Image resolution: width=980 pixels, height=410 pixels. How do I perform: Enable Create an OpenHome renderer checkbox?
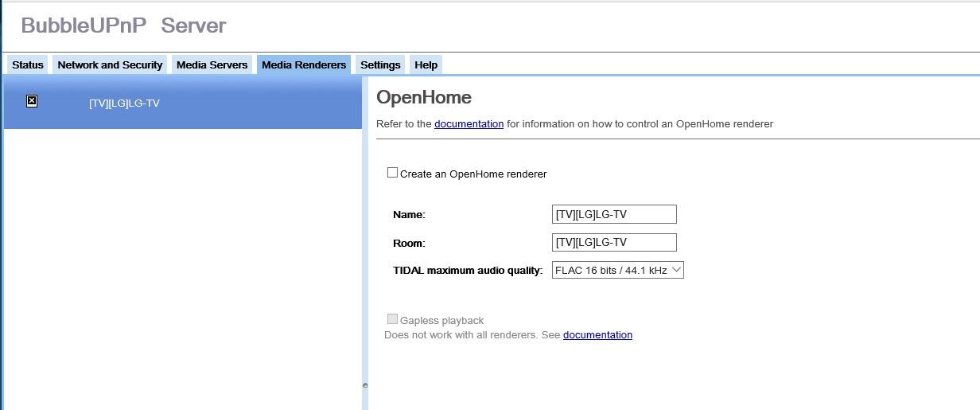392,173
